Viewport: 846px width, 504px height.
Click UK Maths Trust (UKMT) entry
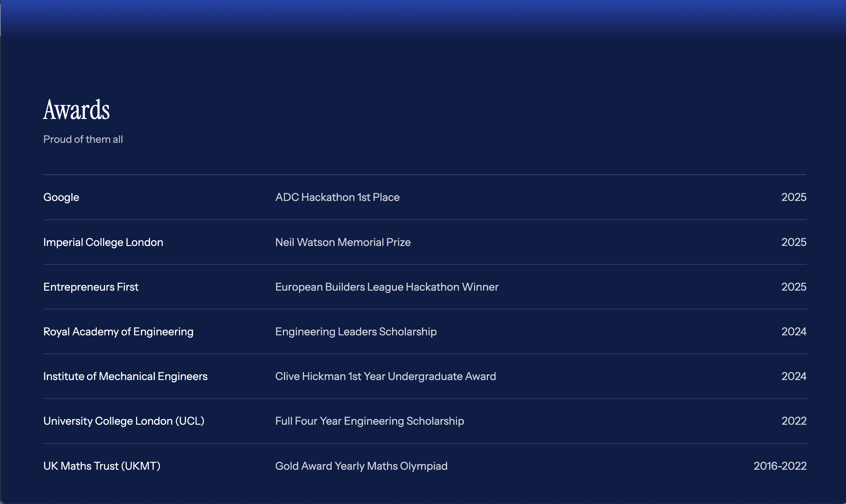[102, 466]
